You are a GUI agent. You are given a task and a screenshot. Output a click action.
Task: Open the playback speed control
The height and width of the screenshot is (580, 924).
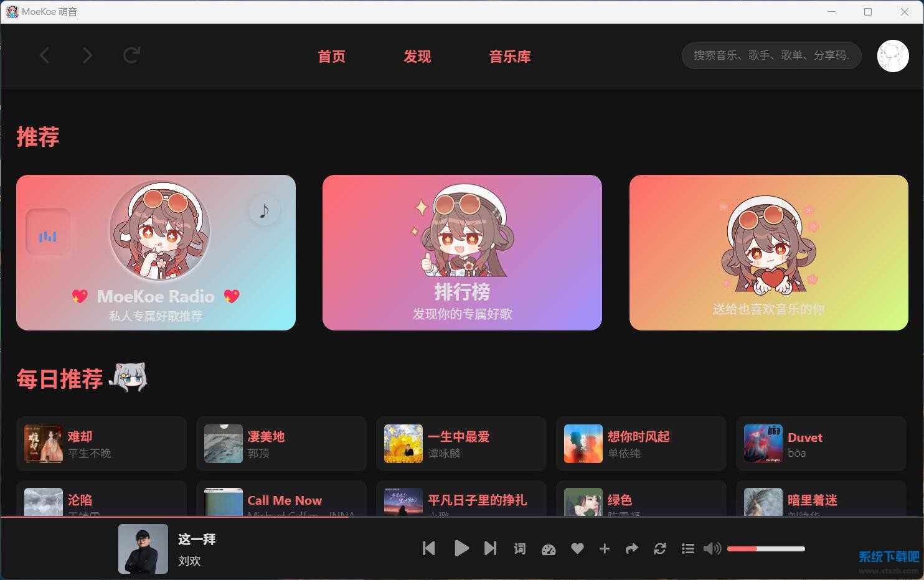(549, 549)
